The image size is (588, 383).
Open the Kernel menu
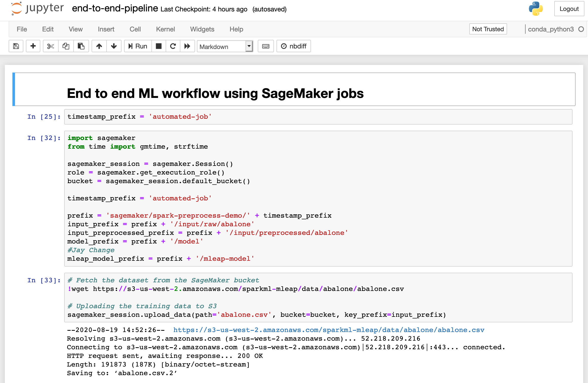(165, 29)
